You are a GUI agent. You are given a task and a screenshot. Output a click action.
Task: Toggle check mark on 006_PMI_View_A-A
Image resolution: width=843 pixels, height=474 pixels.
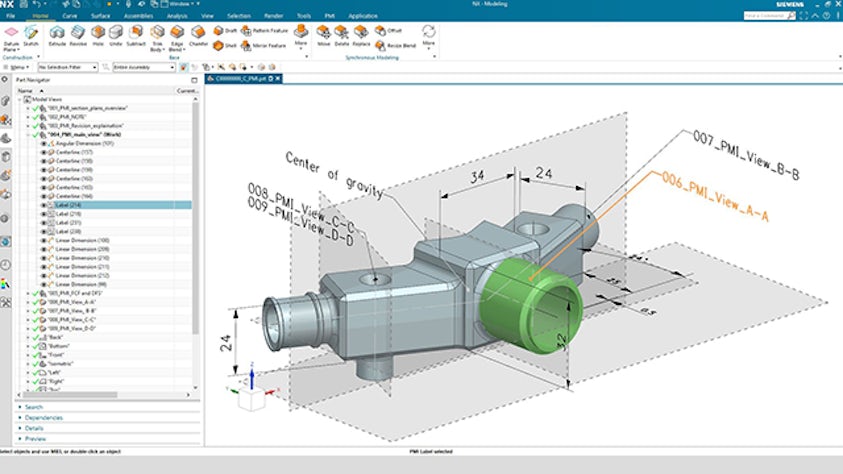click(35, 302)
